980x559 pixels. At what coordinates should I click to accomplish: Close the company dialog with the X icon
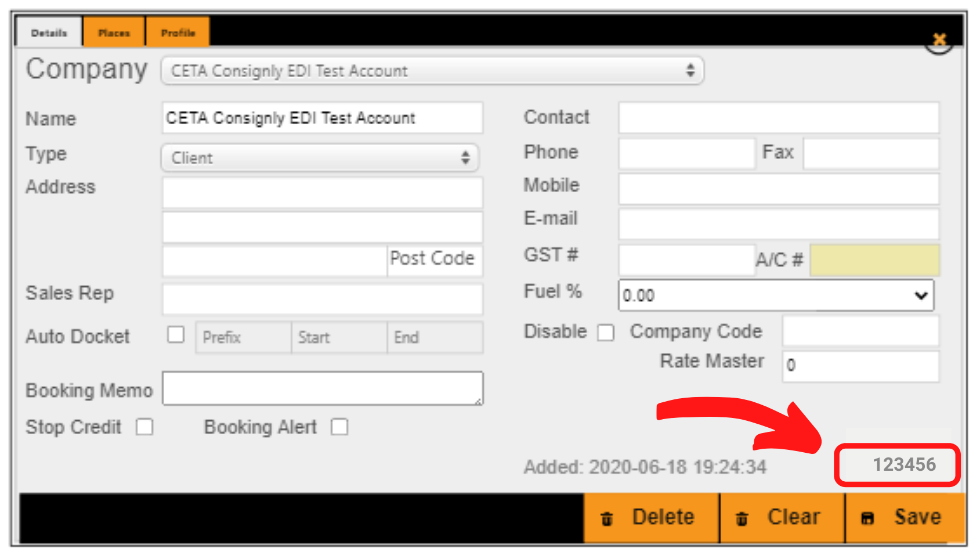coord(939,41)
